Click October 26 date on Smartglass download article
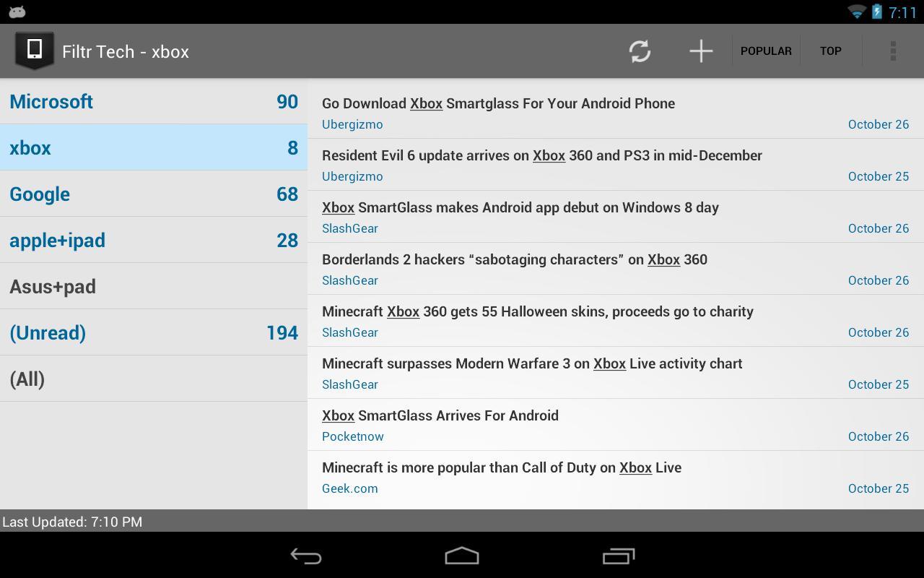Viewport: 924px width, 578px height. tap(879, 124)
